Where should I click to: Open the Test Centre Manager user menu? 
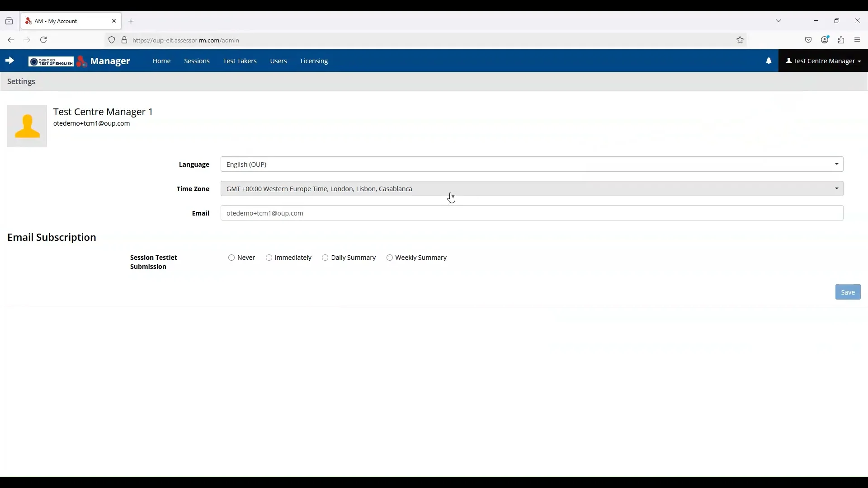pos(823,61)
